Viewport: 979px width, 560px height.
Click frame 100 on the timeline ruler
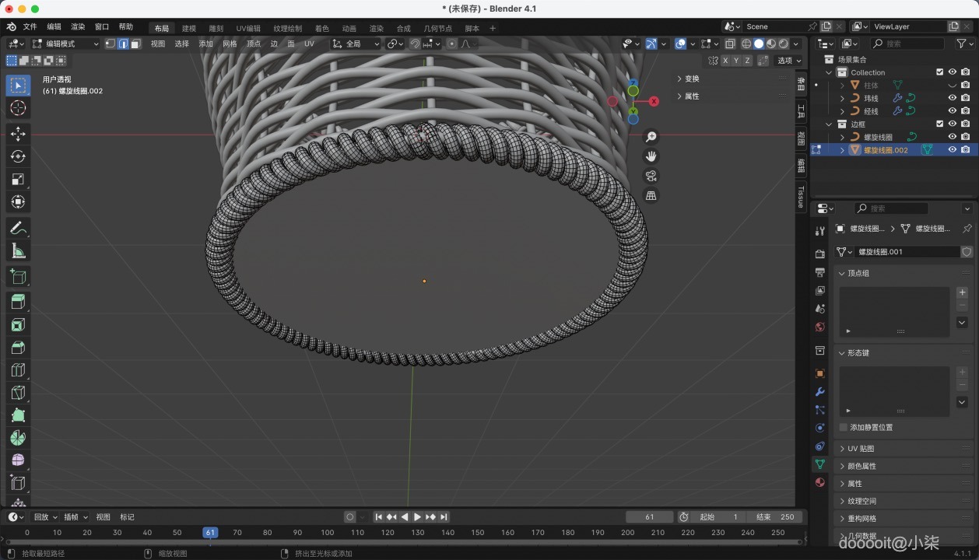327,533
